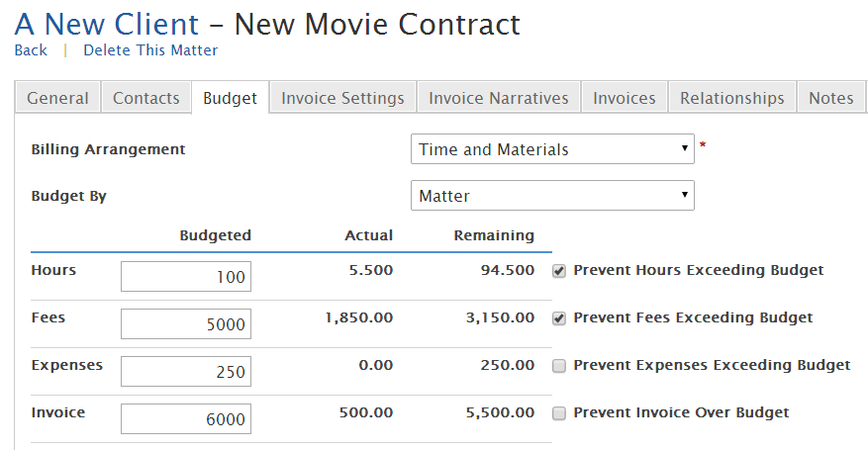Enable Prevent Expenses Exceeding Budget
The height and width of the screenshot is (450, 868).
point(559,366)
